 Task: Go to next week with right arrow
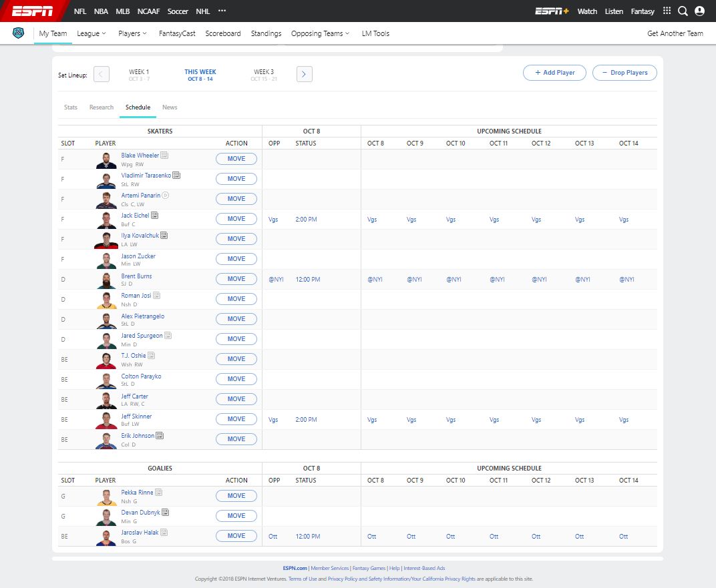[x=304, y=74]
